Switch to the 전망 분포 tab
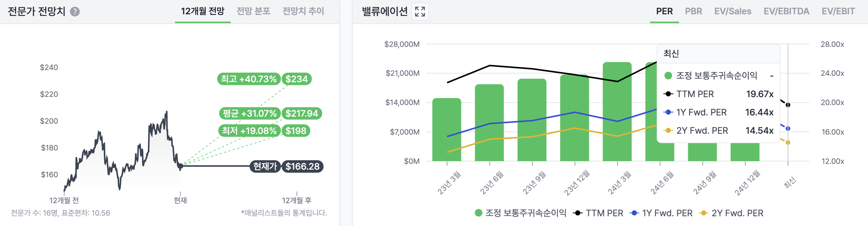The height and width of the screenshot is (226, 868). tap(254, 12)
